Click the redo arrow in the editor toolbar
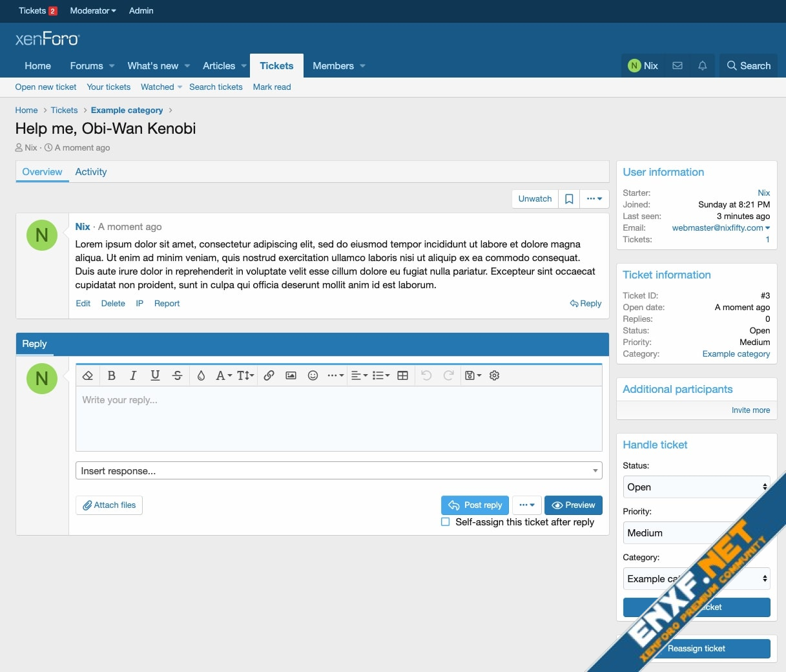 pos(448,375)
